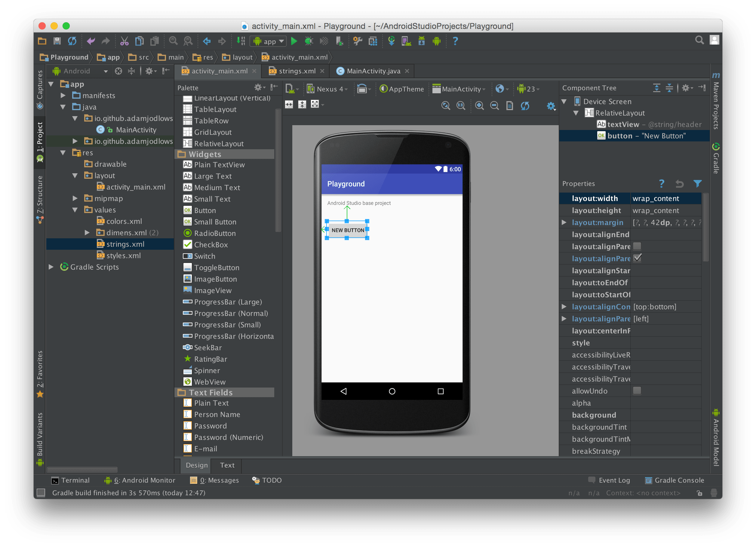Viewport: 756px width, 547px height.
Task: Show expert properties with the filter icon
Action: point(697,184)
